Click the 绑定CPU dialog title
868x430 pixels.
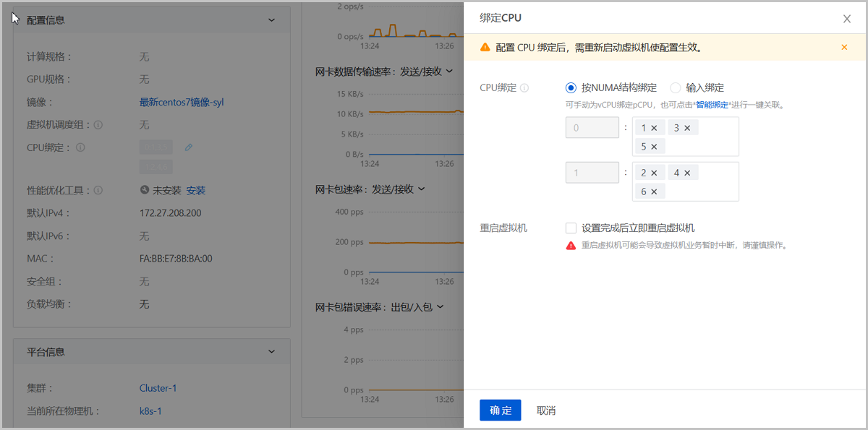[x=501, y=18]
